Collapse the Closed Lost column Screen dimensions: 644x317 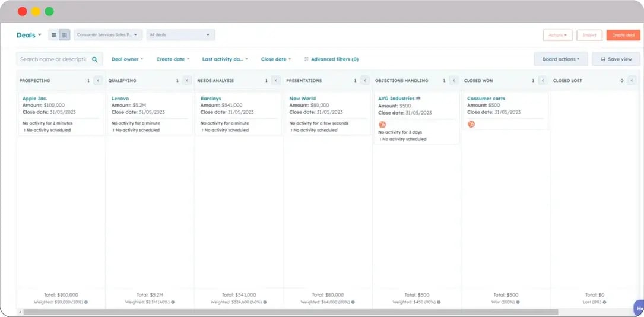[x=632, y=81]
